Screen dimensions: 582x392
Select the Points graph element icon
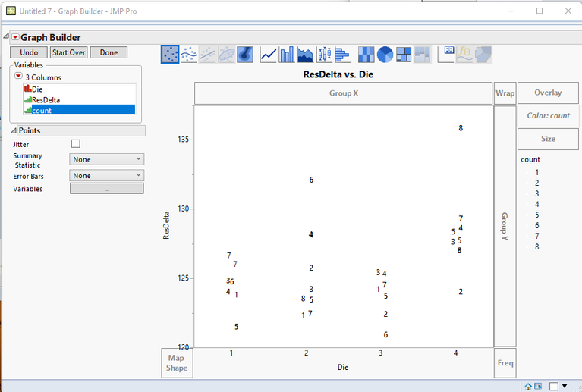pos(170,55)
